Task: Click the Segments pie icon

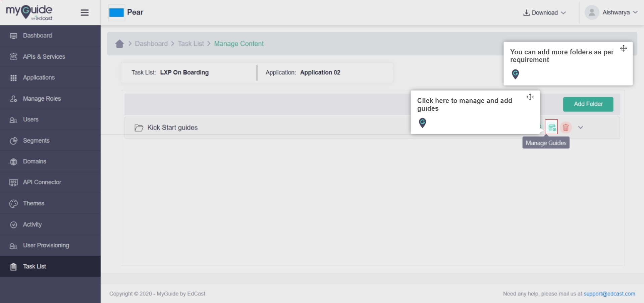Action: 13,141
